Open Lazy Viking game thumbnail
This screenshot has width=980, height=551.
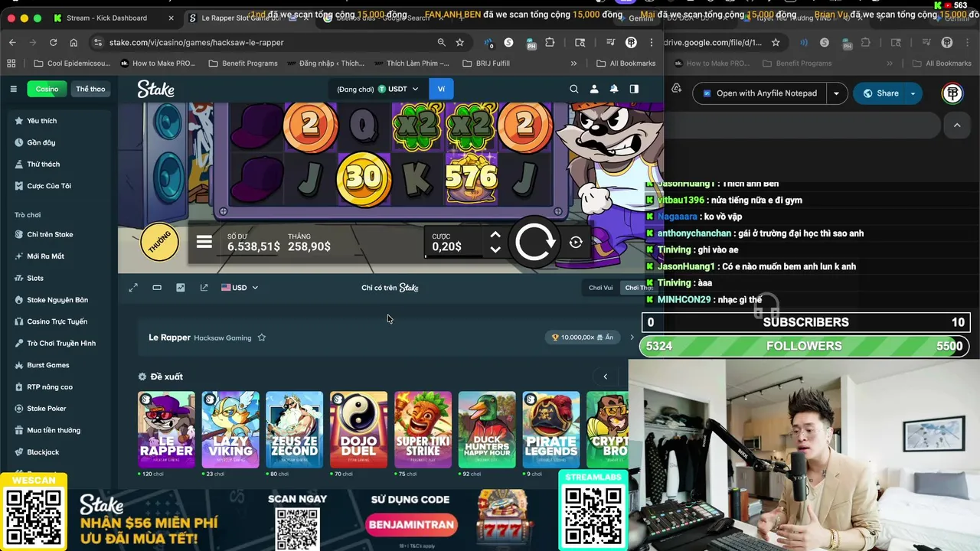click(x=230, y=429)
